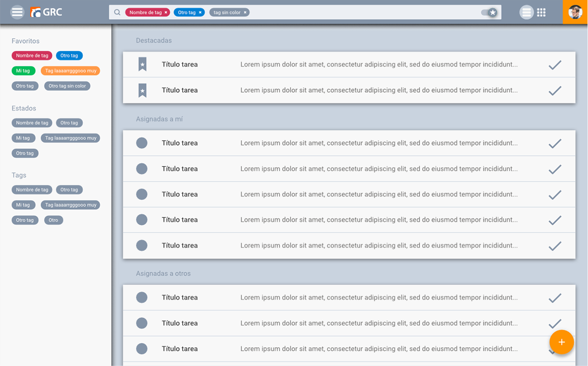Click the "Tags" sidebar heading
The width and height of the screenshot is (588, 366).
(x=19, y=175)
